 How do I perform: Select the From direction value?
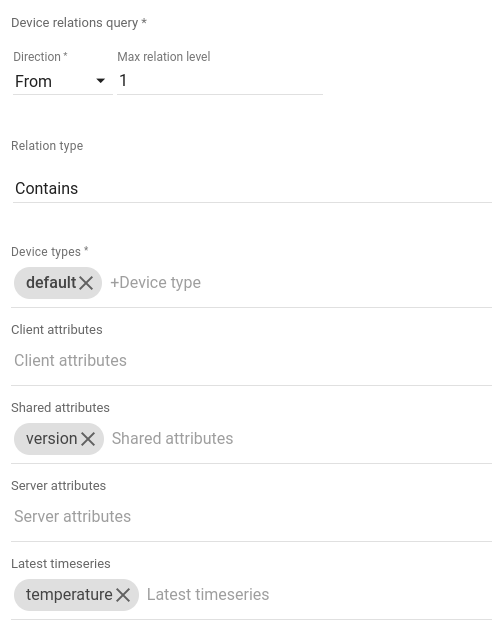point(33,81)
